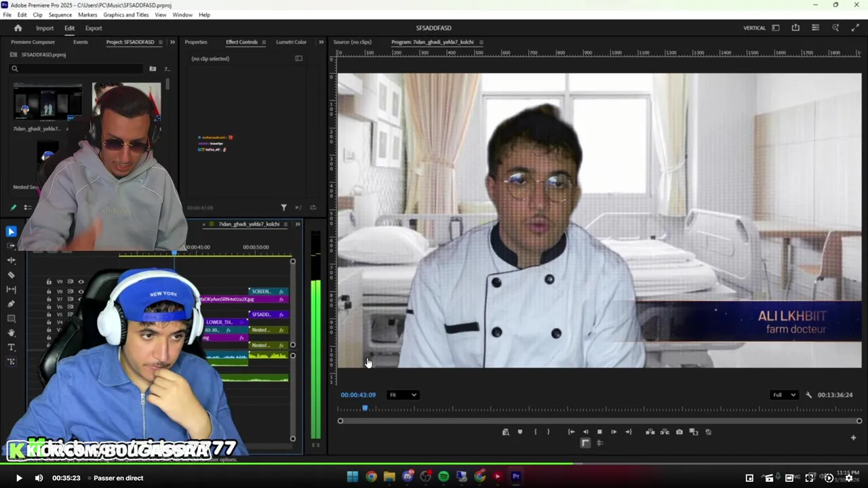Screen dimensions: 868x488
Task: Select the Type tool
Action: [11, 347]
